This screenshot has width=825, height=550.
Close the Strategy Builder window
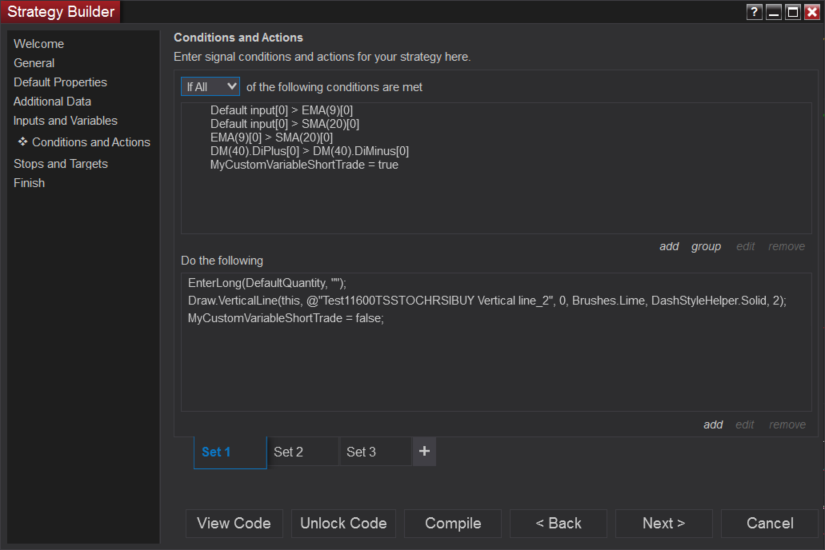click(811, 12)
